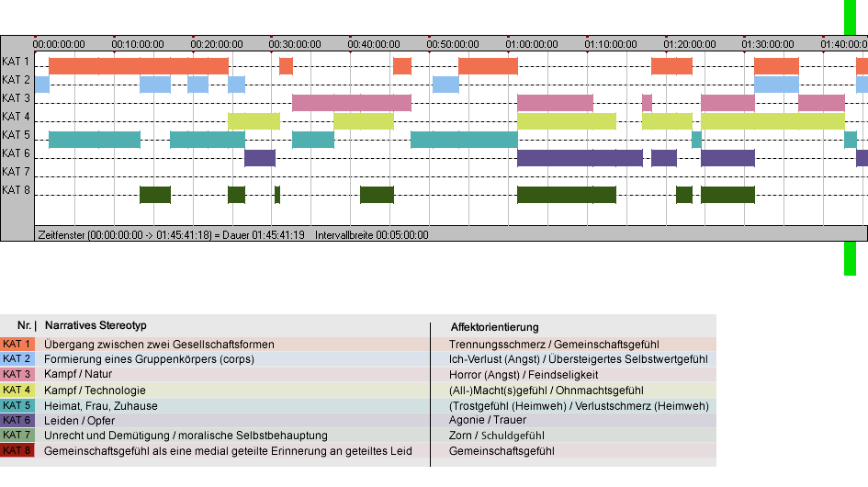Click the Affektorientierung column header
Screen dimensions: 868x487
494,327
